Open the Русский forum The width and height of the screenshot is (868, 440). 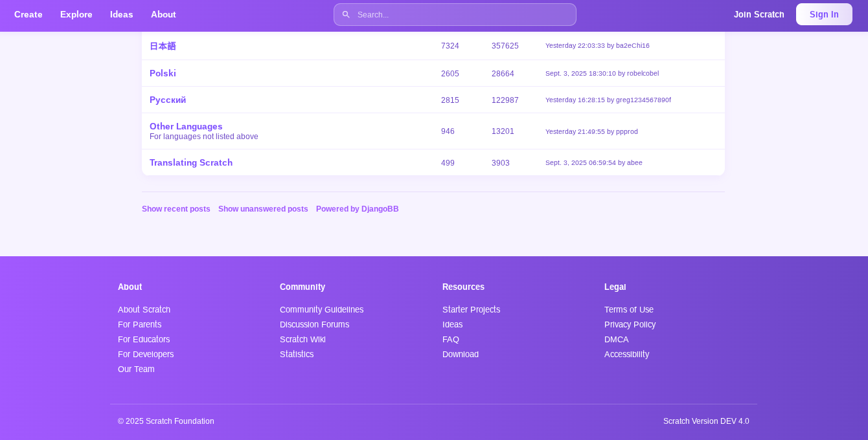point(168,100)
